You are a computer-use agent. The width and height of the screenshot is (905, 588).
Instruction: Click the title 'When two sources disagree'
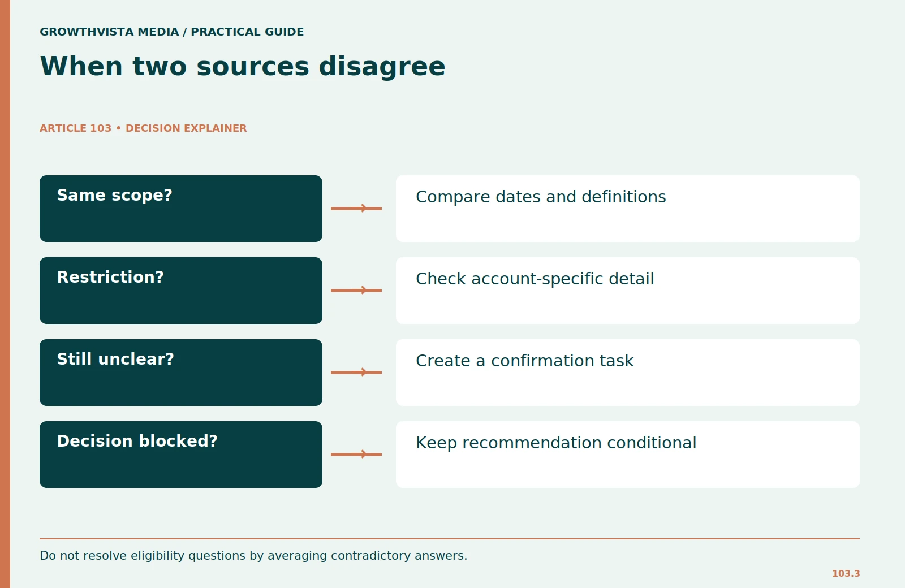(x=243, y=67)
